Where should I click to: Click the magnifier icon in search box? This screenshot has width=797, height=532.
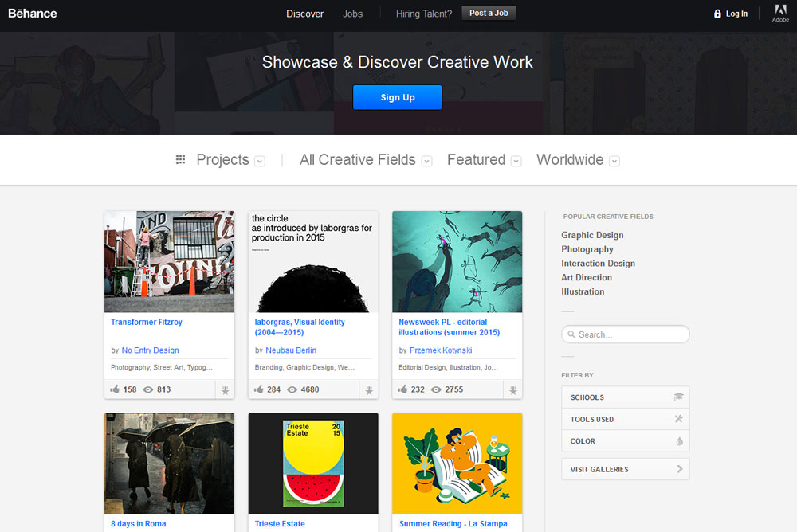(x=571, y=334)
